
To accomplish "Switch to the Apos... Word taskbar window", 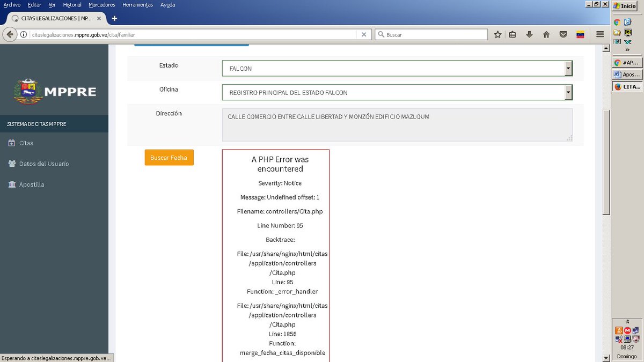I will 627,75.
